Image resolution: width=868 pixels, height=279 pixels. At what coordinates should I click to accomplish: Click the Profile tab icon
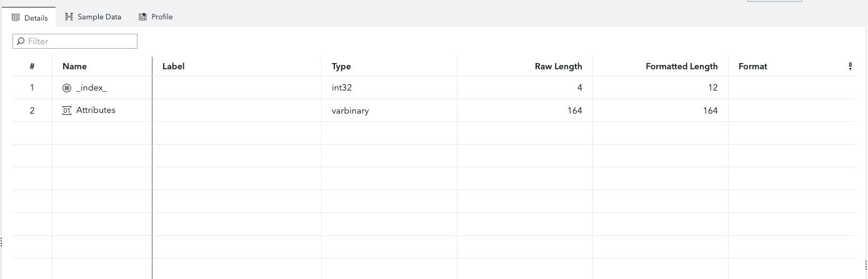[143, 17]
